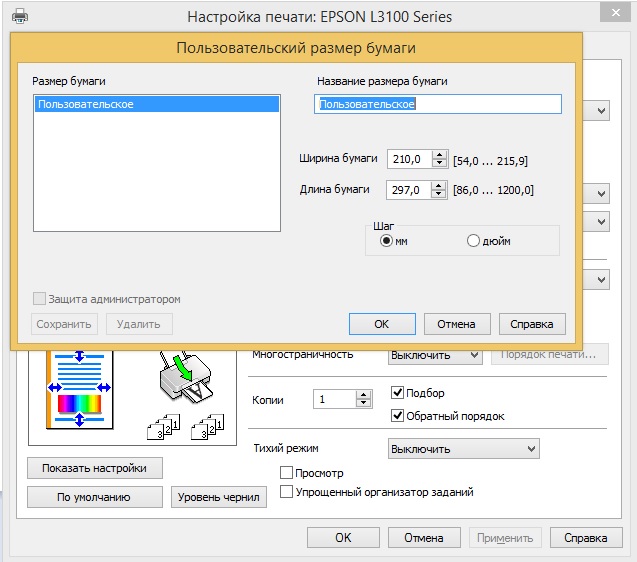The height and width of the screenshot is (562, 637).
Task: Increase copies count with up arrow
Action: point(364,395)
